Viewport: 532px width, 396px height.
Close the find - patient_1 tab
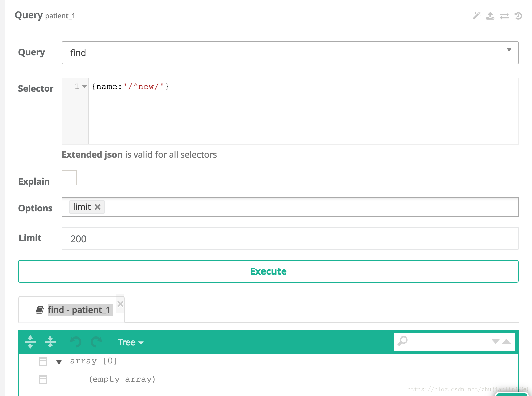pos(120,304)
